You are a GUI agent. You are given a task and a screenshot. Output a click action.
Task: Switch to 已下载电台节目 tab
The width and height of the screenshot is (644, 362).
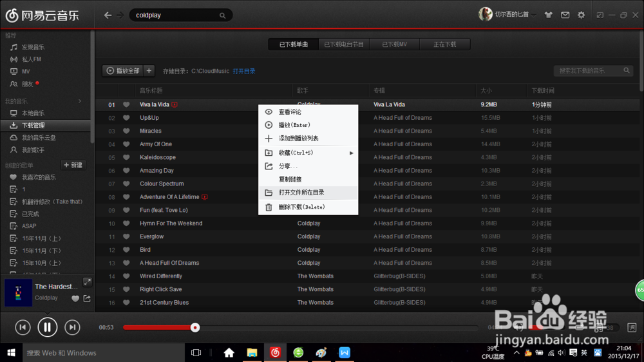point(344,44)
